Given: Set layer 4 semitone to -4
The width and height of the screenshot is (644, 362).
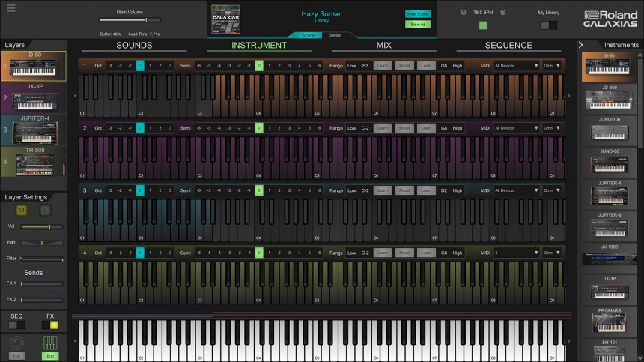Looking at the screenshot, I should coord(219,253).
